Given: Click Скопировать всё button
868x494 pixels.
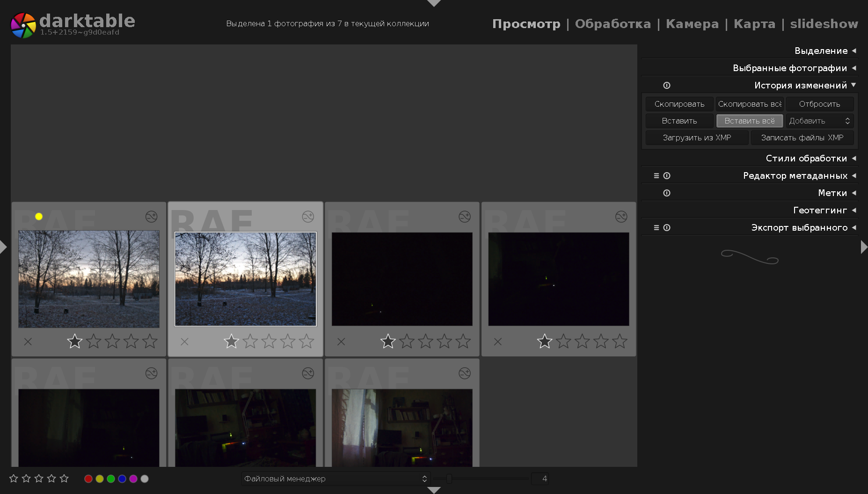Looking at the screenshot, I should click(750, 104).
